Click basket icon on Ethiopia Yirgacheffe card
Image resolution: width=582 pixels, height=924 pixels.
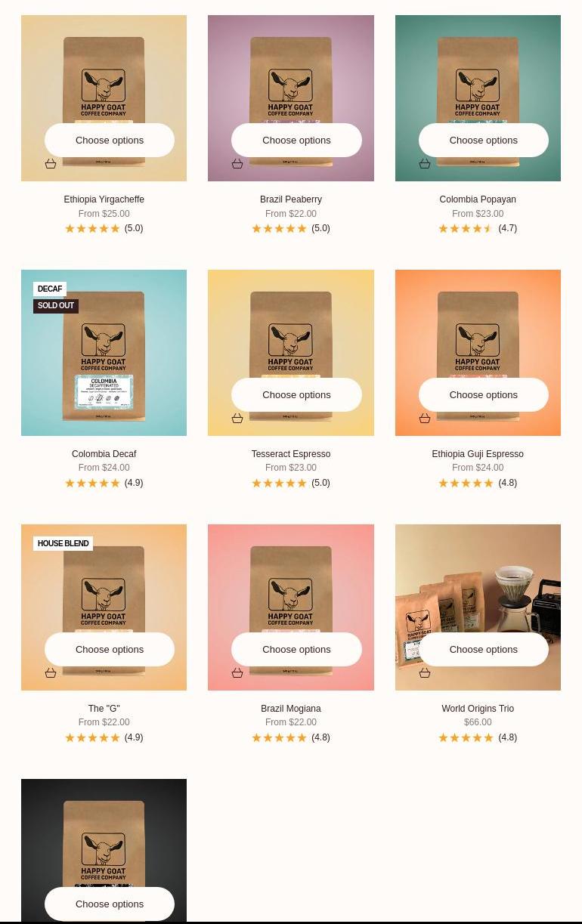click(51, 164)
